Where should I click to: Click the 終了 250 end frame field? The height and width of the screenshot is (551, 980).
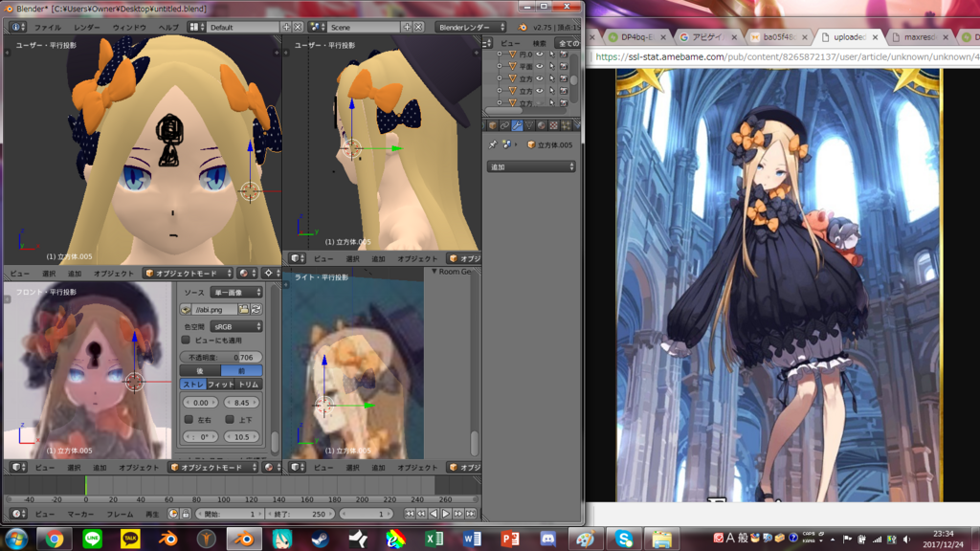300,514
